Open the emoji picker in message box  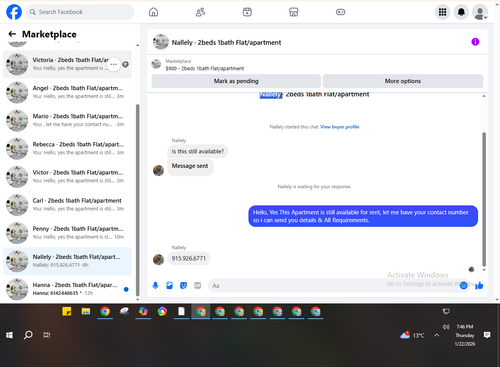463,285
